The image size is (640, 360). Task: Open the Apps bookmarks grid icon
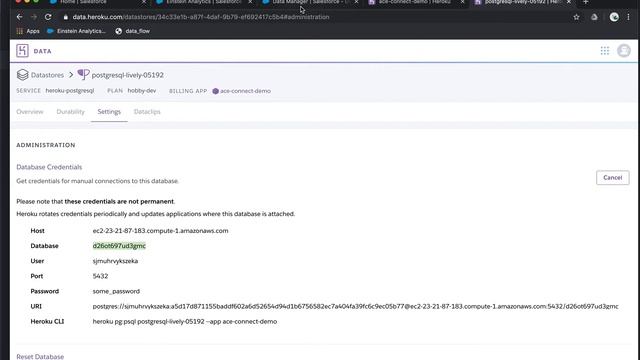[x=19, y=31]
